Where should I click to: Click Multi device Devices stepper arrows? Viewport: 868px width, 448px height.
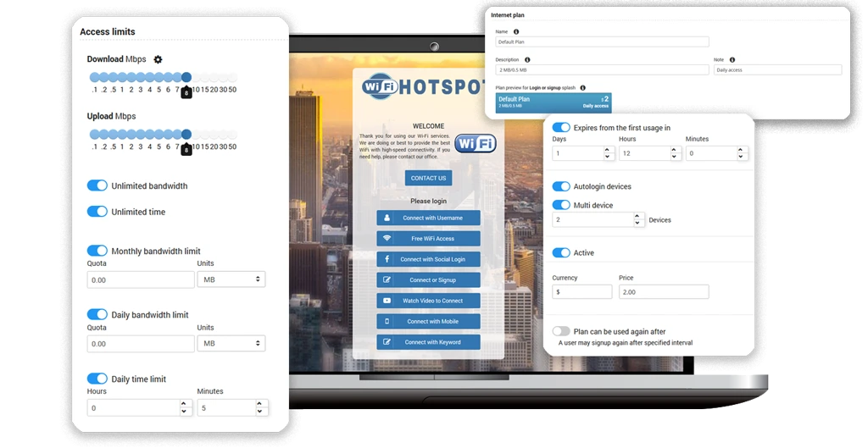click(x=637, y=219)
